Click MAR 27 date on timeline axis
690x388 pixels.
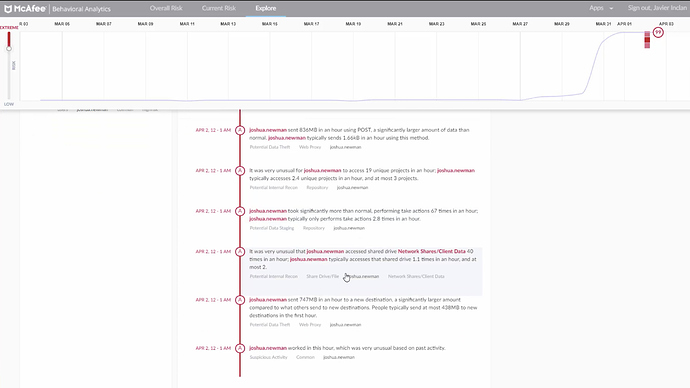click(x=520, y=24)
